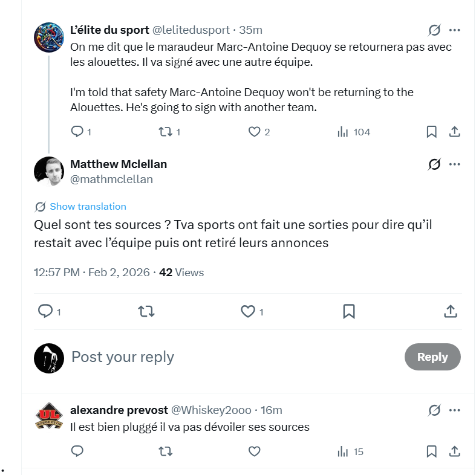Open @lelitedusport profile handle link

[191, 30]
